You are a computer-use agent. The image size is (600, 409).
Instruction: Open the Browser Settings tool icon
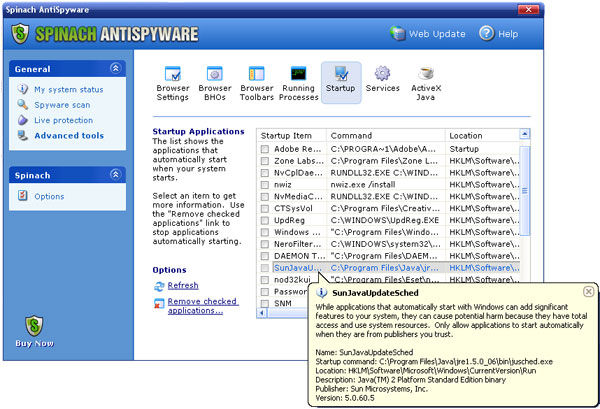click(173, 73)
